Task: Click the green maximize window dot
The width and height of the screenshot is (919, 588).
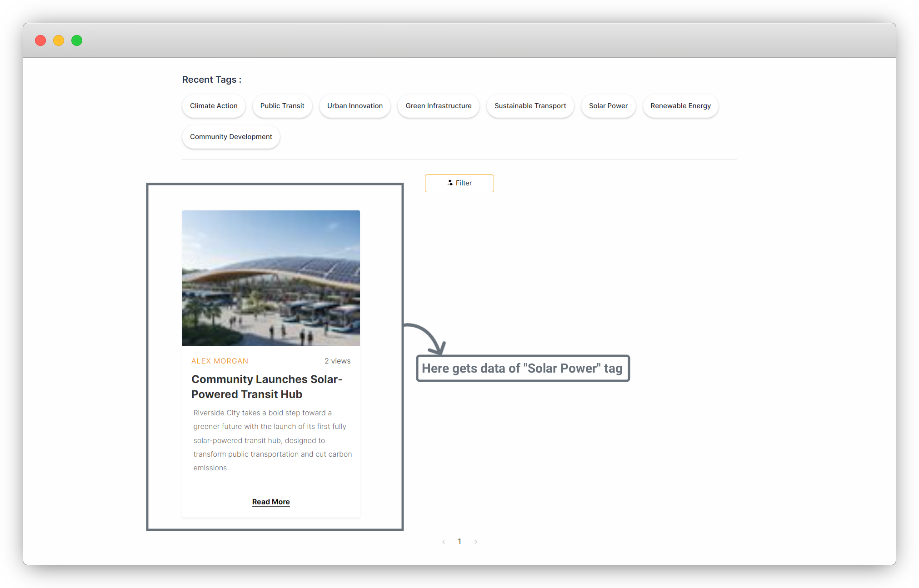Action: tap(77, 40)
